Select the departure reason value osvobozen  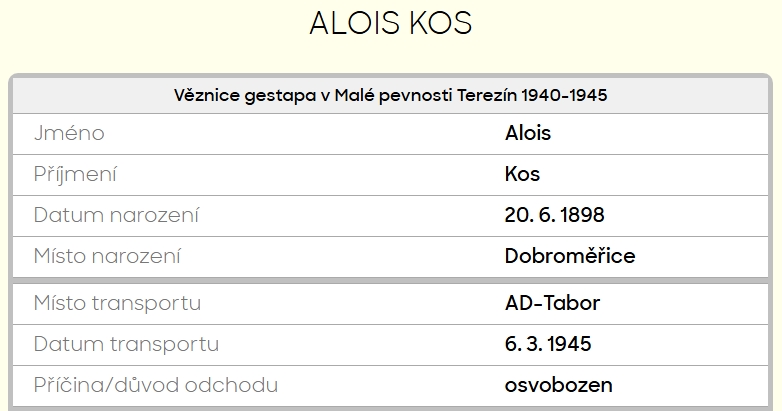(559, 385)
